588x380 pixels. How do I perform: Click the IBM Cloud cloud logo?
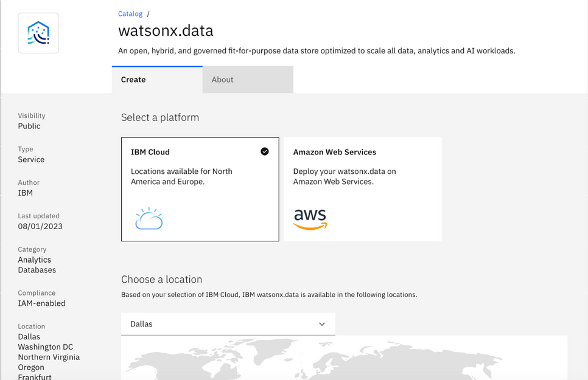[149, 218]
